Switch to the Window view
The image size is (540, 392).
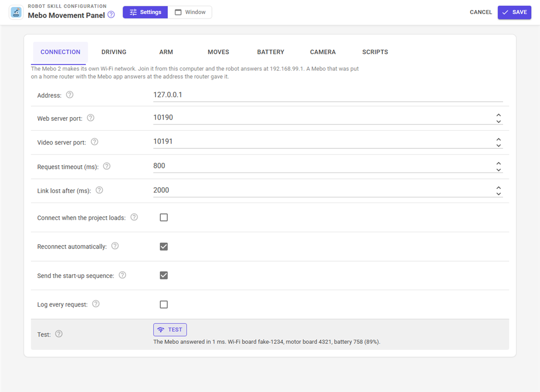tap(190, 13)
